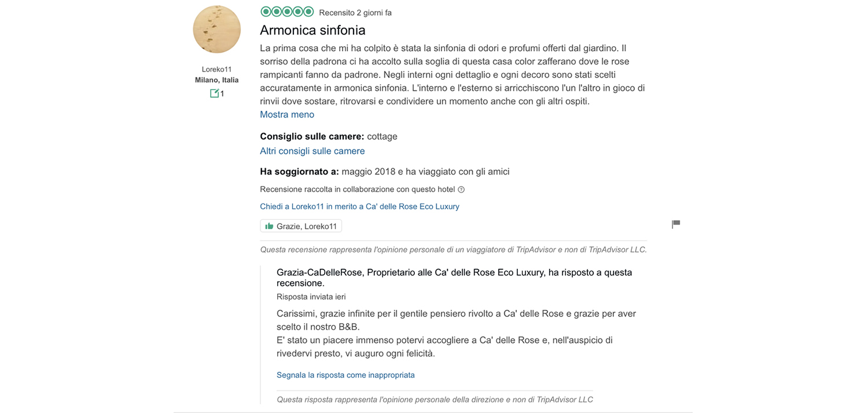Click the Risposta inviata ieri timestamp
This screenshot has height=413, width=868.
point(311,297)
